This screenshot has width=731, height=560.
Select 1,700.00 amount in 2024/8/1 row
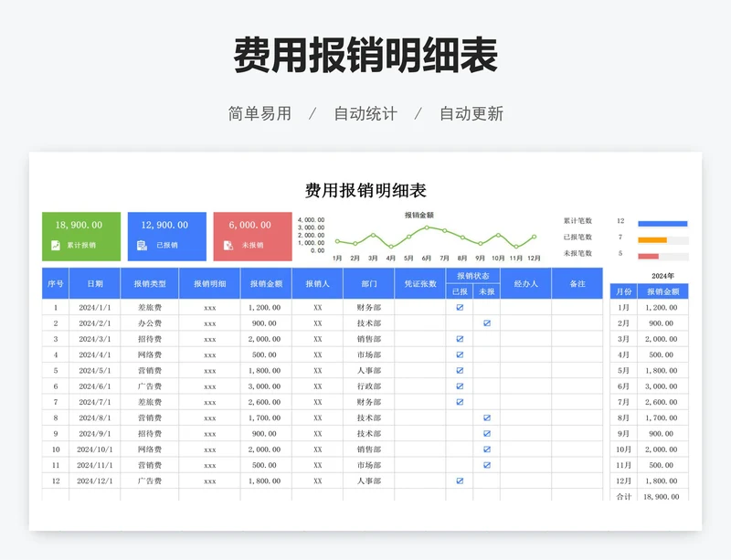point(264,417)
